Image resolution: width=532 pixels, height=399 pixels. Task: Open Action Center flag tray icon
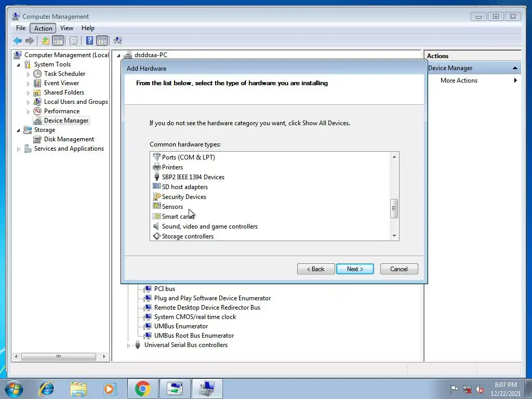(454, 389)
